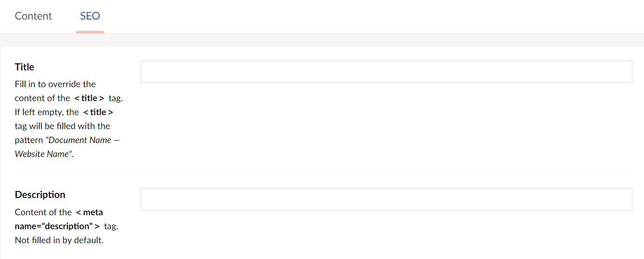Click the gray band beneath the tab bar
Viewport: 644px width, 259px height.
coord(326,40)
